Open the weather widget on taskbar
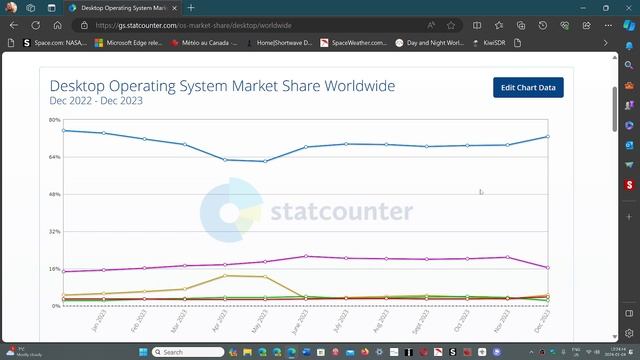Screen dimensions: 640x360 tap(24, 352)
